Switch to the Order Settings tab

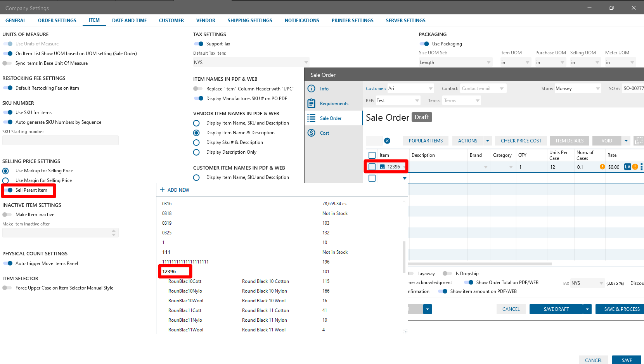pyautogui.click(x=57, y=21)
